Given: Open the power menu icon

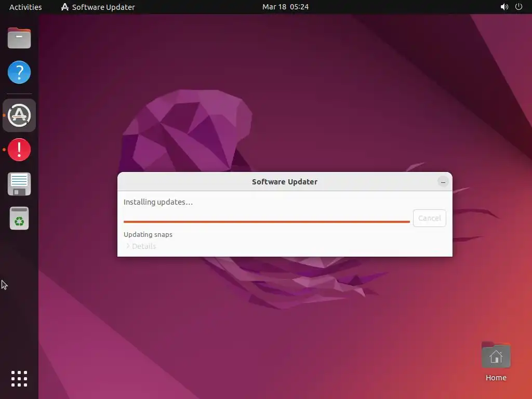Looking at the screenshot, I should (x=518, y=7).
